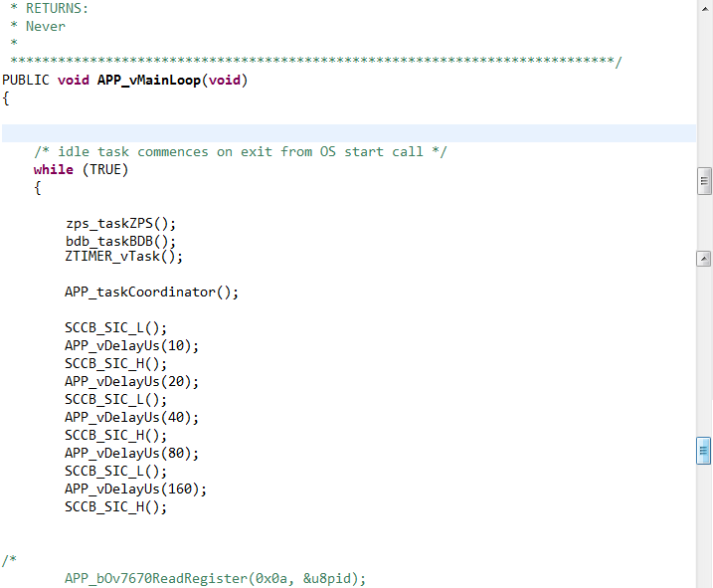Click SCCB_SIC_L() just above APP_vDelayUs(160)

115,471
